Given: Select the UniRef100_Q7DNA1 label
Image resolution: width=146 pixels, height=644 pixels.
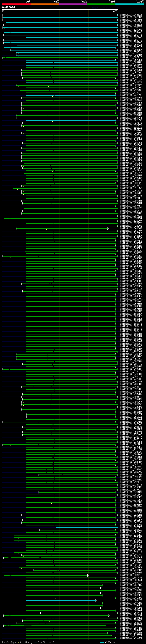Looking at the screenshot, I should click(x=131, y=75).
